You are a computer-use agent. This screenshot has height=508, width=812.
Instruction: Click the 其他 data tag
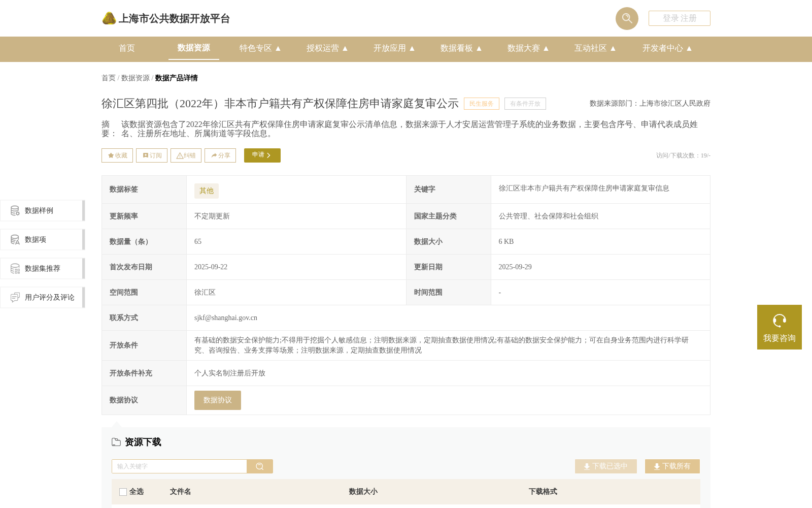coord(207,191)
